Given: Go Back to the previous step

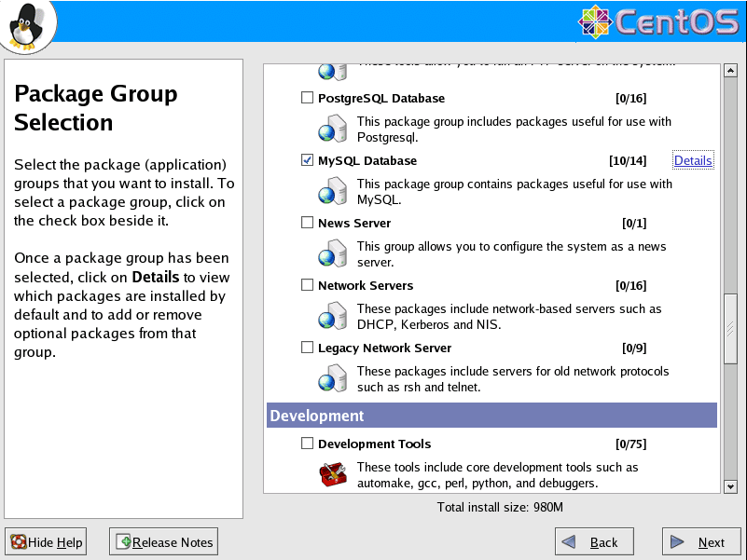Looking at the screenshot, I should [x=594, y=542].
